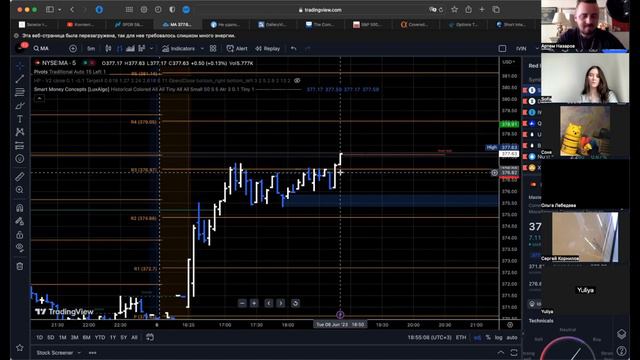
Task: Open Safari sidebar dropdown arrow
Action: click(x=60, y=10)
